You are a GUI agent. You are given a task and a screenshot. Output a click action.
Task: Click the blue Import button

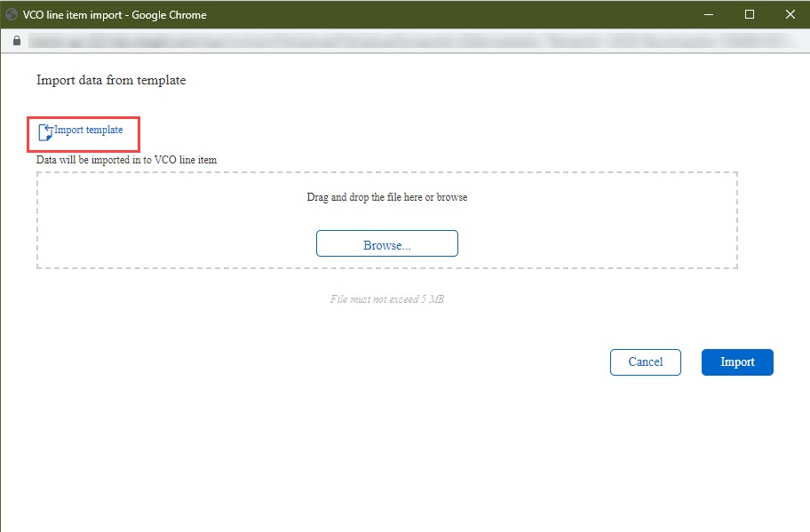[737, 362]
